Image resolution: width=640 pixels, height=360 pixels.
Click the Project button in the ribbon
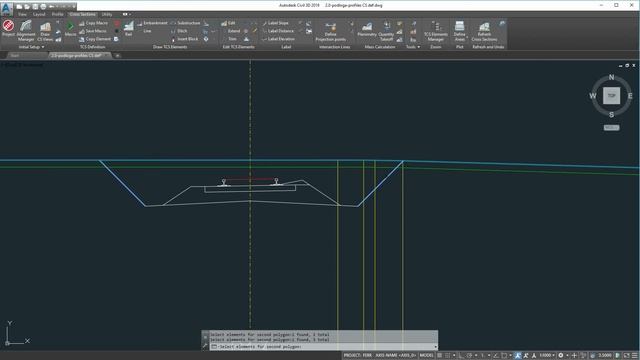(x=8, y=29)
